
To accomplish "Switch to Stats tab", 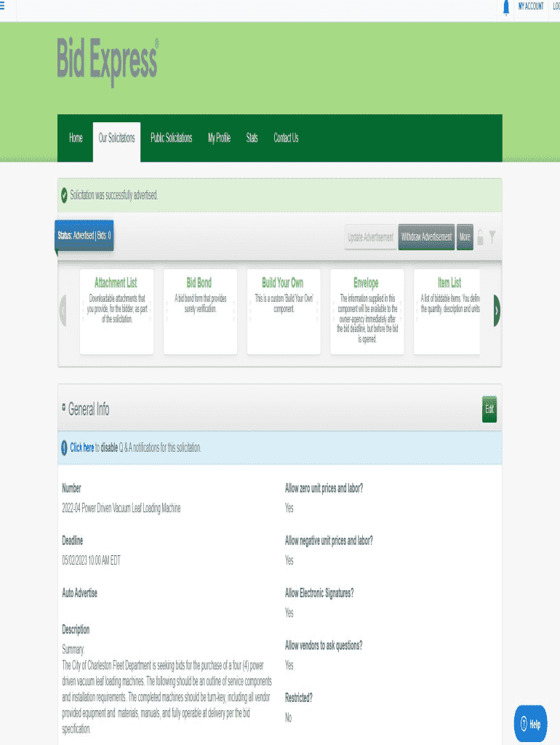I will click(252, 138).
